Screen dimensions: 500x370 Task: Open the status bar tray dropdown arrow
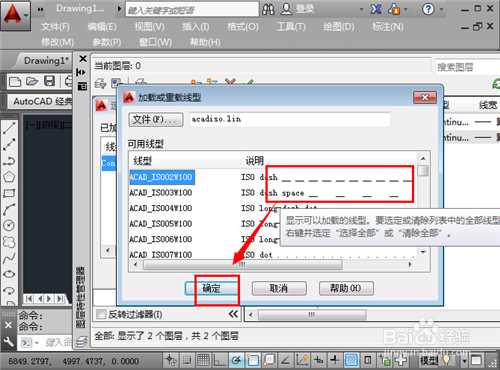click(x=464, y=361)
